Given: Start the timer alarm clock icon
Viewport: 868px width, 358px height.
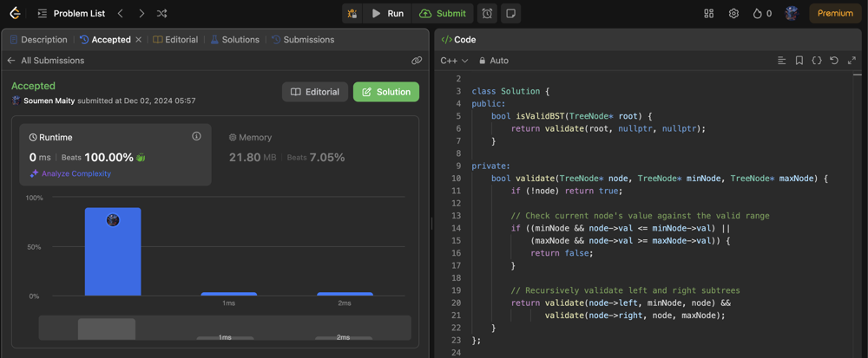Looking at the screenshot, I should (x=487, y=13).
